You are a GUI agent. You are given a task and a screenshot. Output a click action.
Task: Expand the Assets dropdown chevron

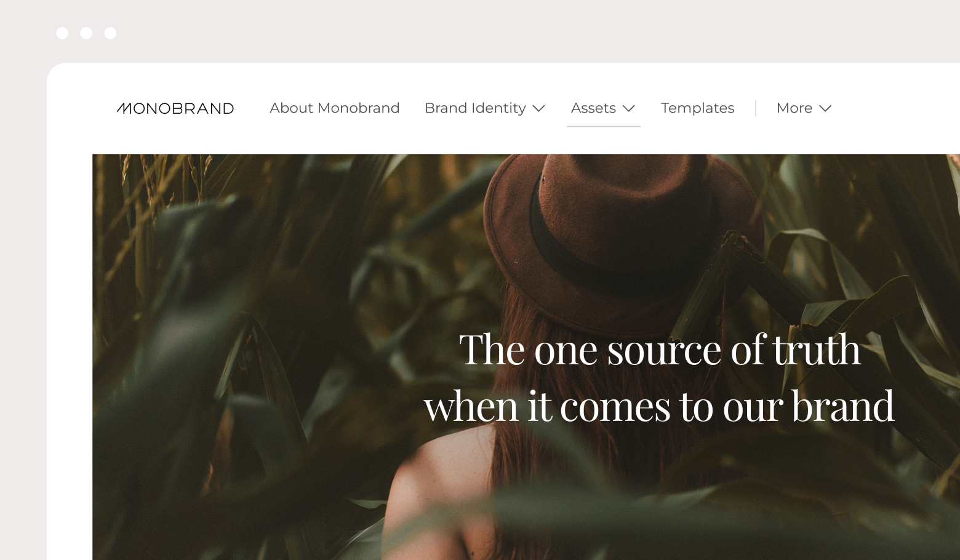point(628,108)
